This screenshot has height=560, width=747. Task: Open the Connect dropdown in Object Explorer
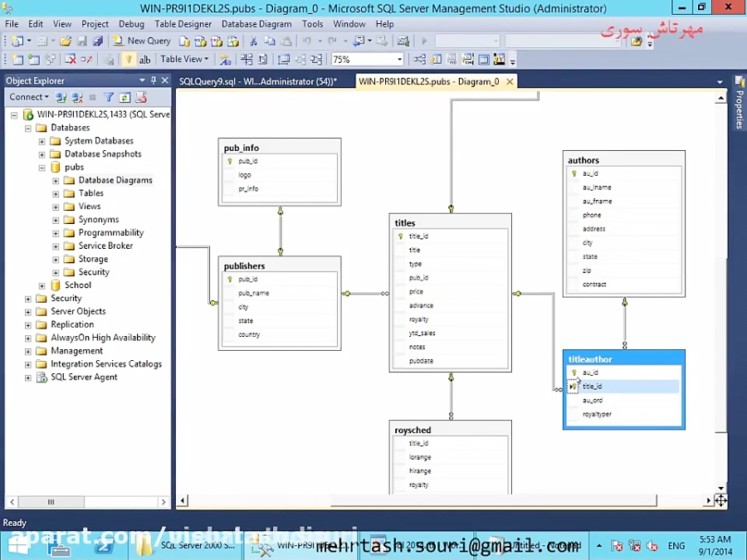click(29, 97)
